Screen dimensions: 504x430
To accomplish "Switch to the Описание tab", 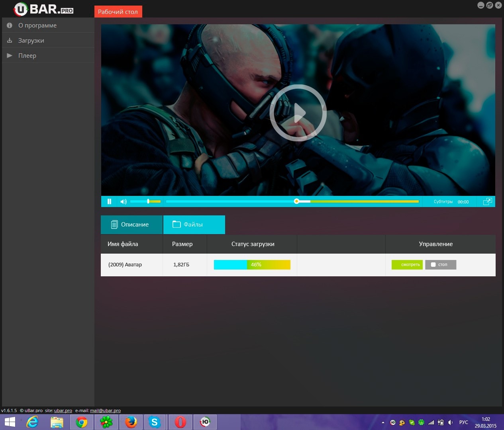I will (131, 225).
